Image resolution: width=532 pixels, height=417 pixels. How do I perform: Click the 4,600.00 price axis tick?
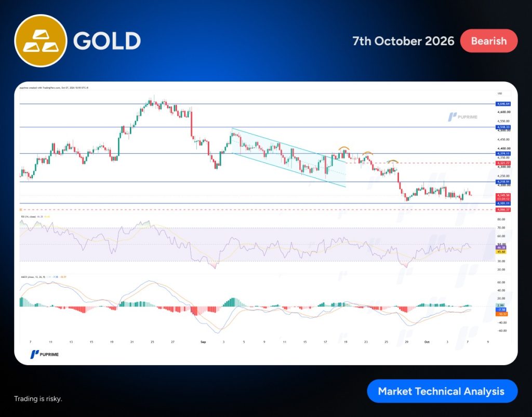(504, 112)
